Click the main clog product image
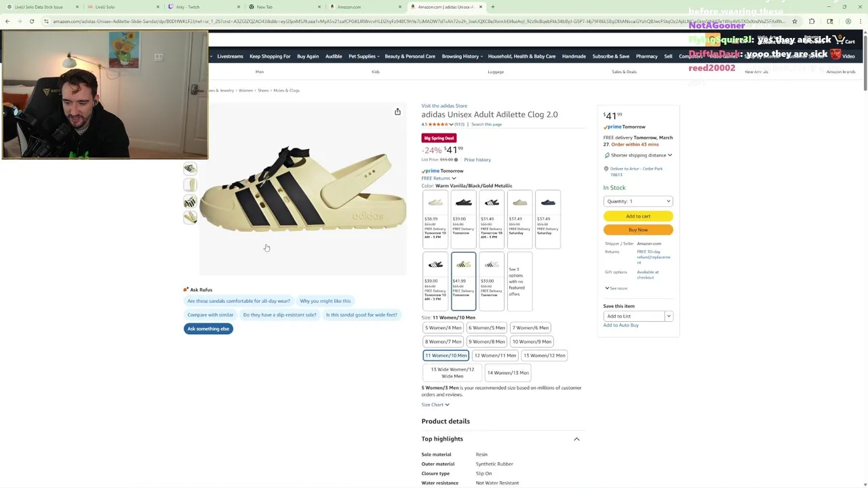The height and width of the screenshot is (488, 868). click(303, 188)
